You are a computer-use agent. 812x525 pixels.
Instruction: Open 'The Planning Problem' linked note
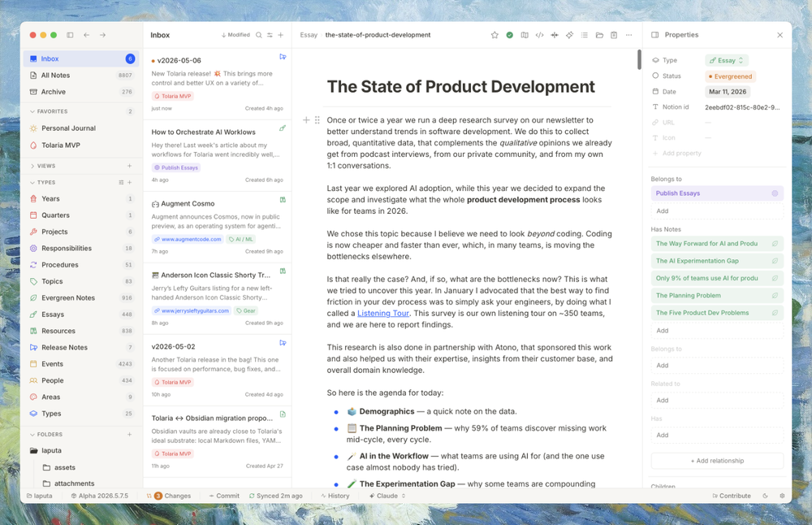(x=717, y=295)
